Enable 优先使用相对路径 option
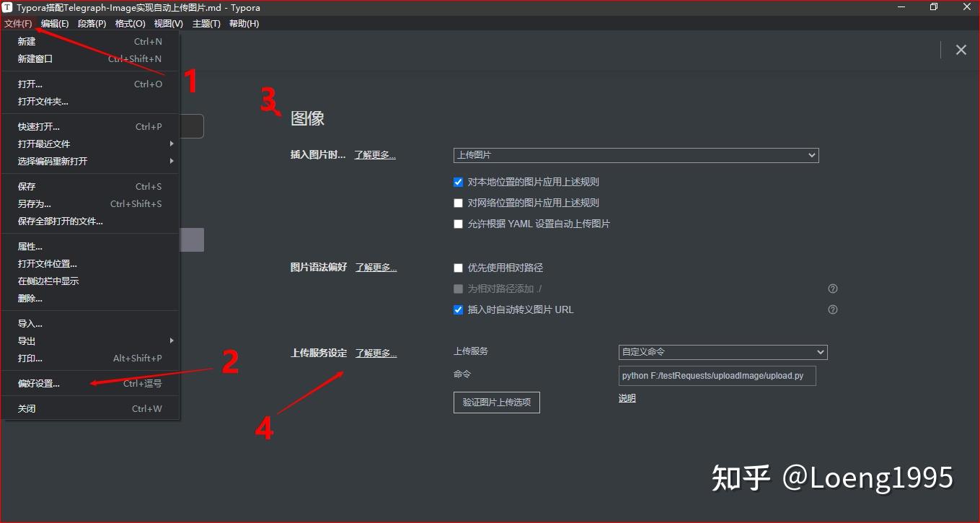 tap(458, 267)
